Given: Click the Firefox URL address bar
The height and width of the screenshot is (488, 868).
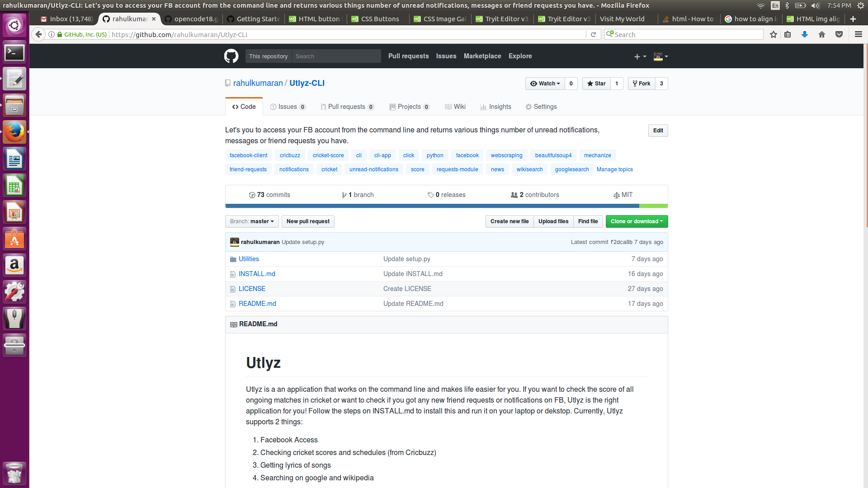Looking at the screenshot, I should [x=348, y=34].
